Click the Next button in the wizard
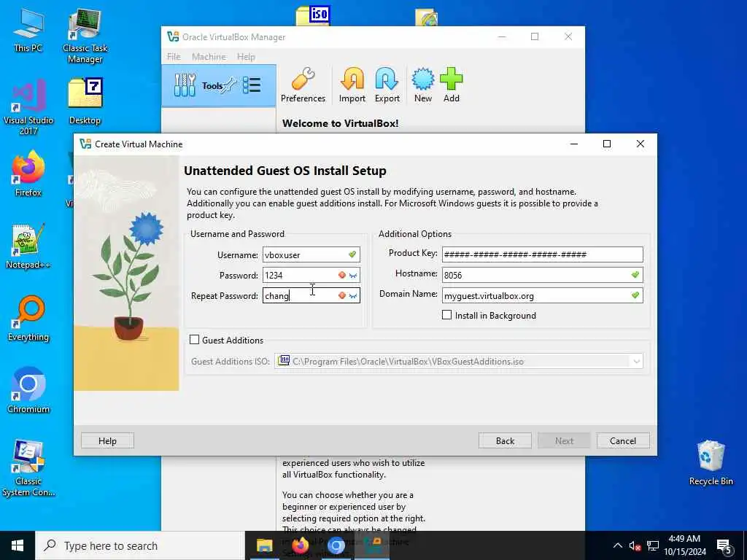 pyautogui.click(x=564, y=440)
